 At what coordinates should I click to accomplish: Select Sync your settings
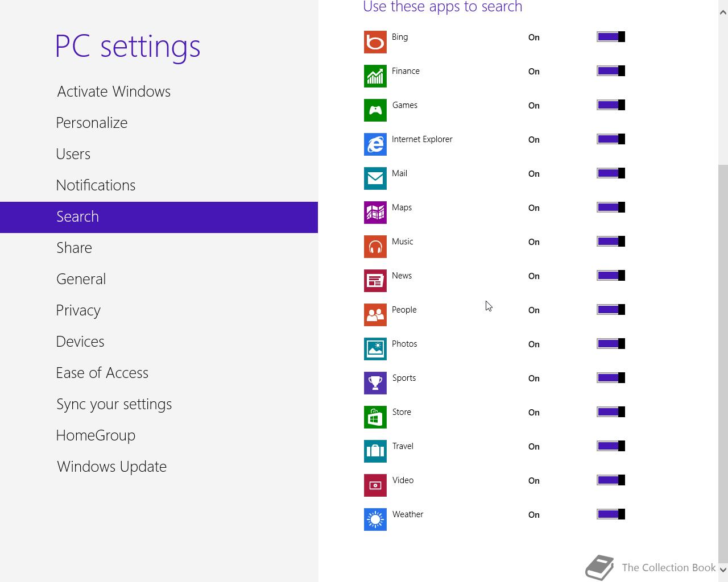pyautogui.click(x=159, y=404)
